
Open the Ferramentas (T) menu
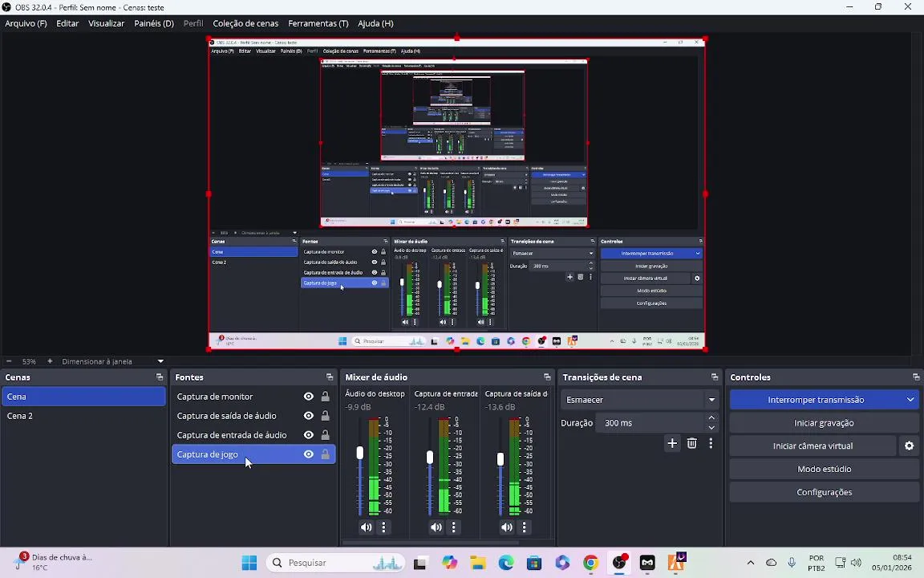point(318,23)
